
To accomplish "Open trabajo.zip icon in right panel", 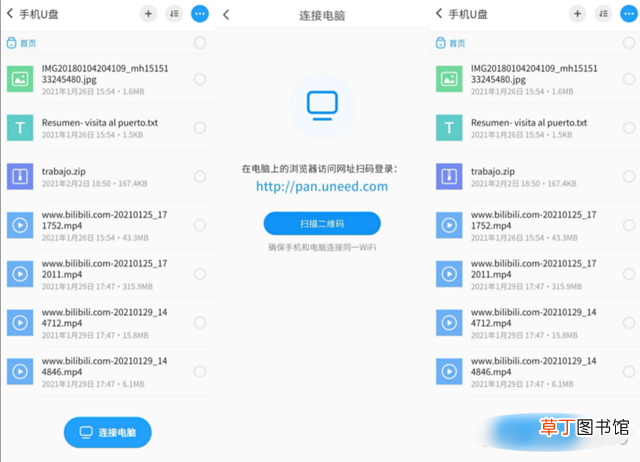I will click(x=449, y=176).
